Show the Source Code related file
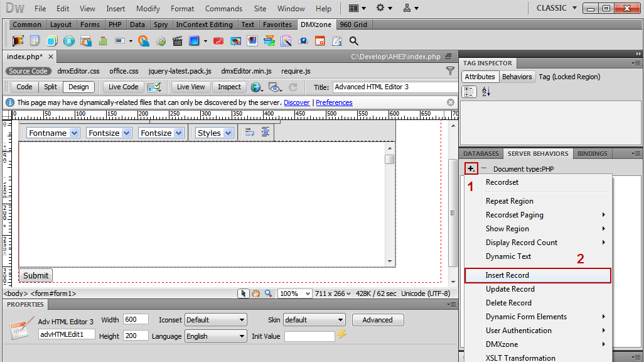 (x=28, y=71)
